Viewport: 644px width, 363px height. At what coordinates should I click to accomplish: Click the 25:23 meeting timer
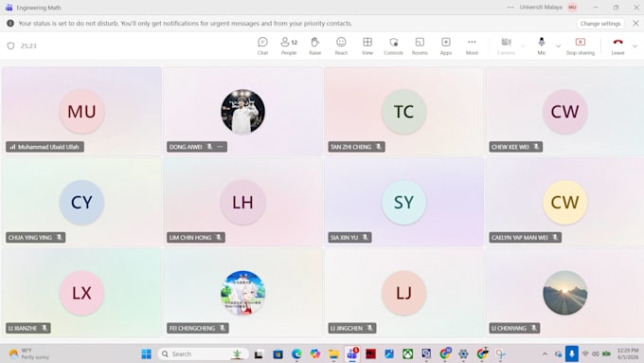click(28, 45)
